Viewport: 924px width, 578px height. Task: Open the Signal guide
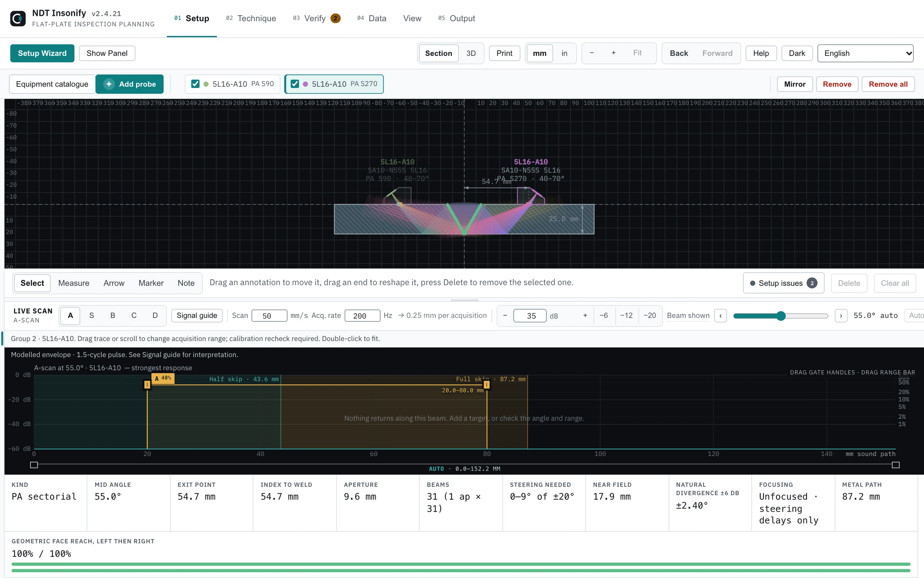[x=197, y=316]
